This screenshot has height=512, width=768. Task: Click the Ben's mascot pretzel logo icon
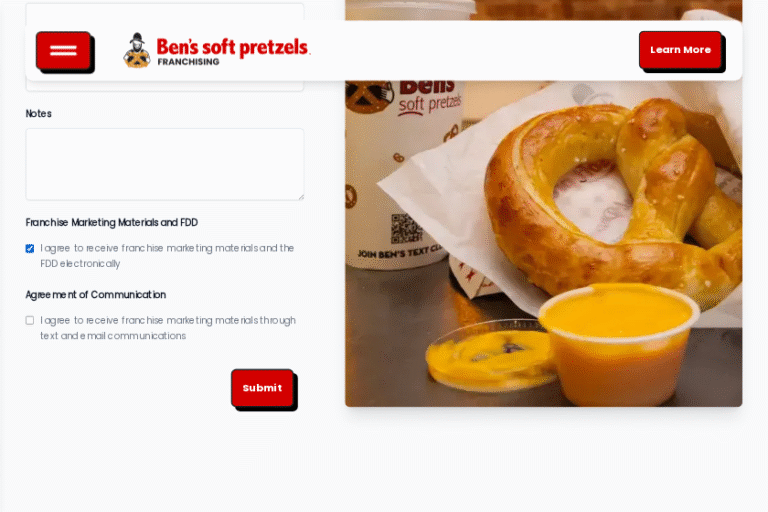click(x=137, y=50)
